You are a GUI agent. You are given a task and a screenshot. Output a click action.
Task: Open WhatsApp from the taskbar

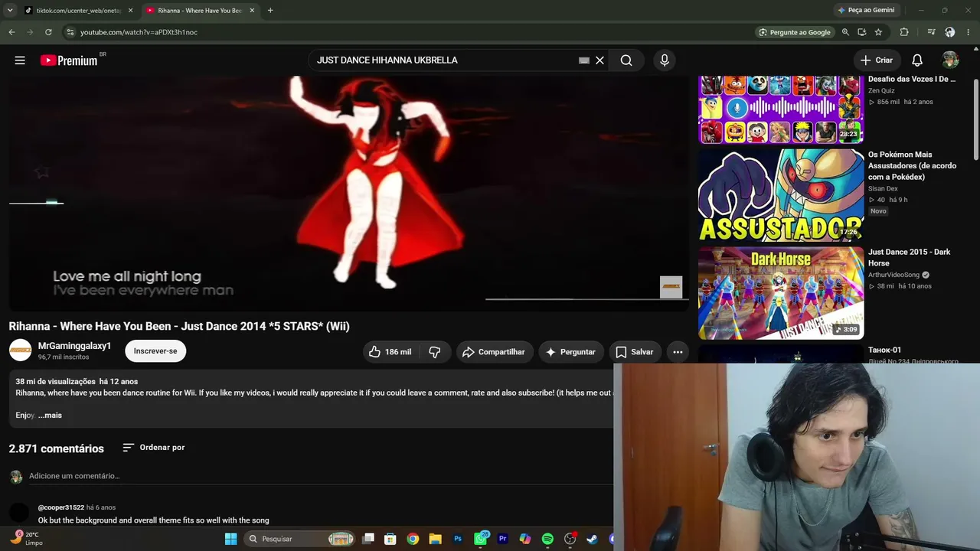coord(480,539)
